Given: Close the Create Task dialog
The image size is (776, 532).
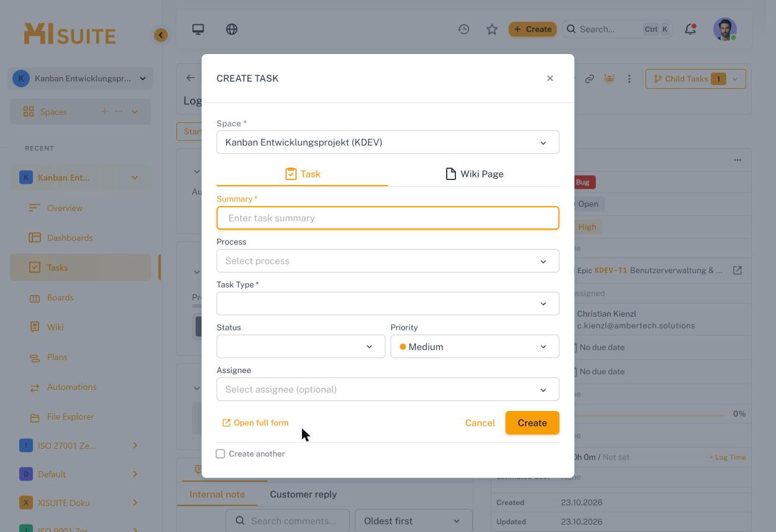Looking at the screenshot, I should tap(550, 78).
